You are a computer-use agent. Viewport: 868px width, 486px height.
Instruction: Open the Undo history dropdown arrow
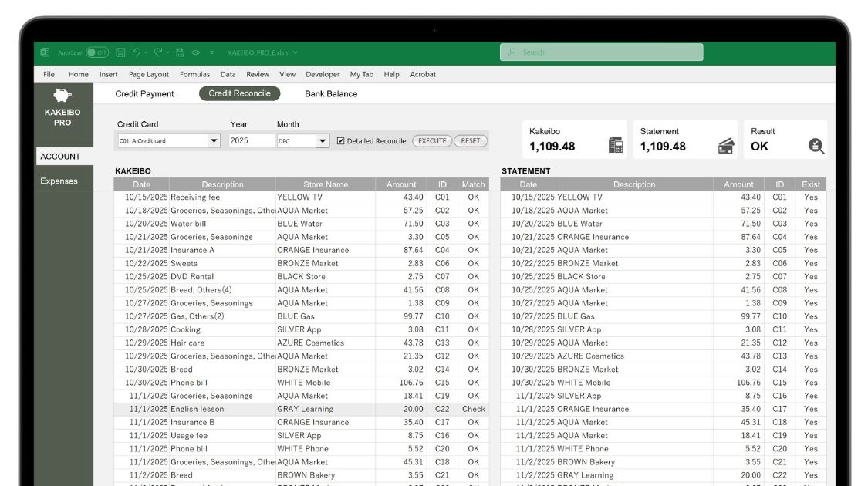click(x=146, y=52)
